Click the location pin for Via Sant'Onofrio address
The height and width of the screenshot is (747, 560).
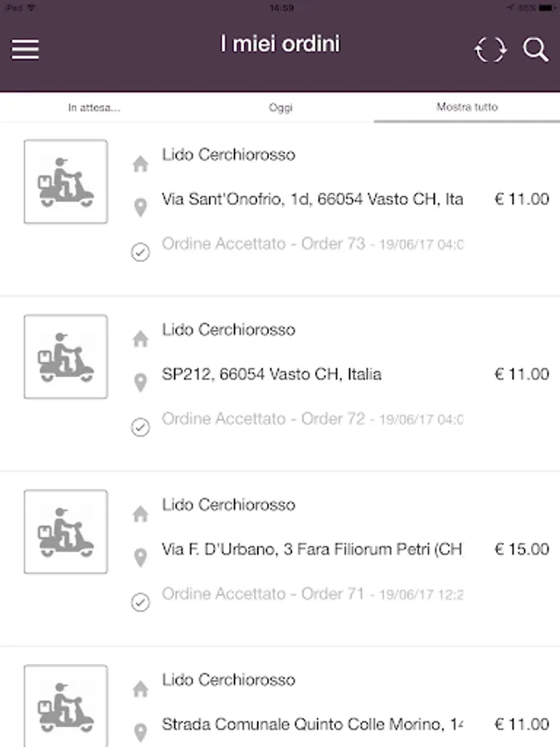click(140, 207)
